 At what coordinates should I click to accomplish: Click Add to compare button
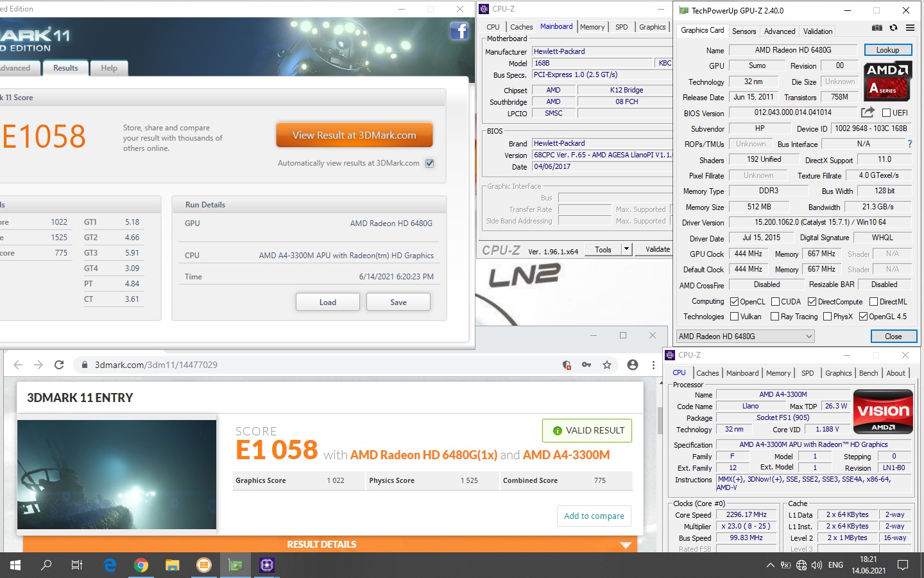[x=594, y=516]
